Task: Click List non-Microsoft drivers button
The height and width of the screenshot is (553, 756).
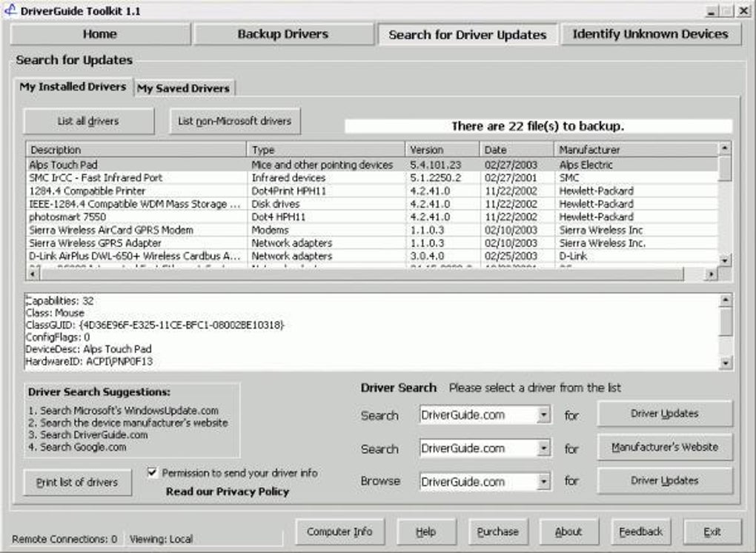Action: click(x=235, y=121)
